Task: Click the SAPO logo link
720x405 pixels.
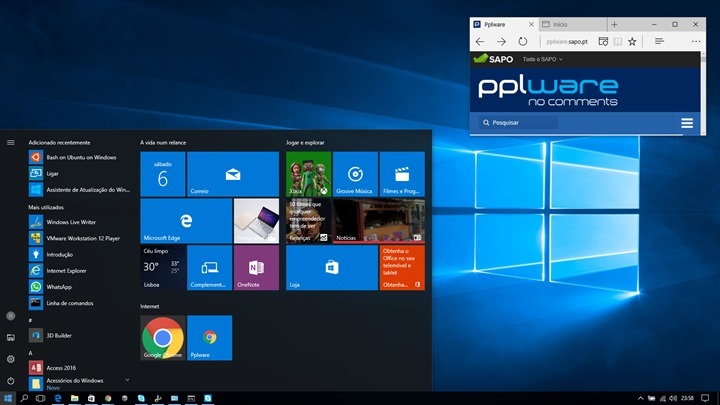Action: pos(493,59)
